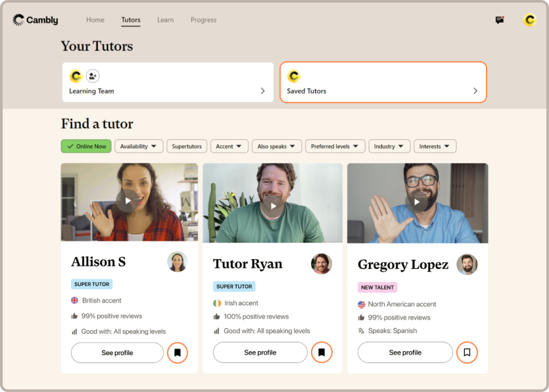
Task: Open the chat messages icon
Action: pyautogui.click(x=500, y=20)
